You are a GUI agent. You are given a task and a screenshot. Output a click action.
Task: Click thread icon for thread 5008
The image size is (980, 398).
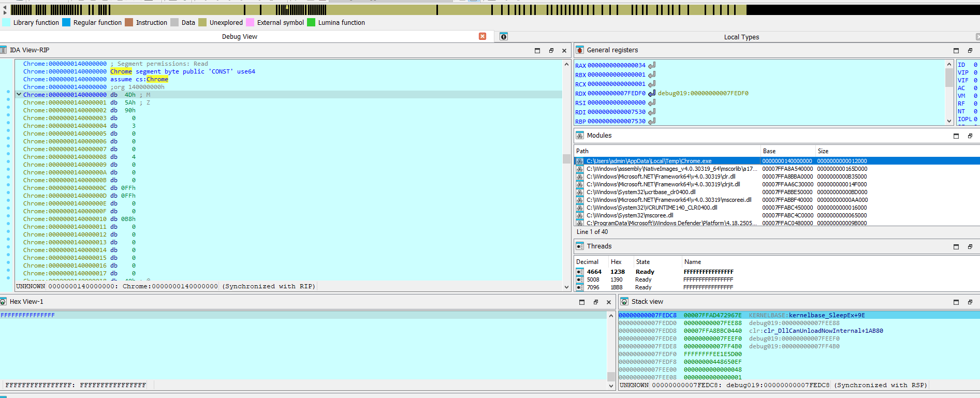pyautogui.click(x=580, y=279)
